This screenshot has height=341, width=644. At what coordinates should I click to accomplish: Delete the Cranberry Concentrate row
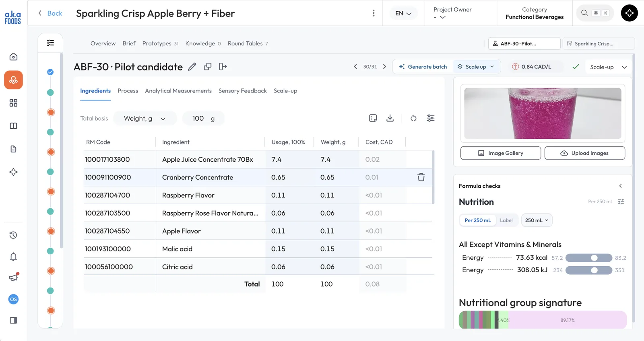click(421, 177)
